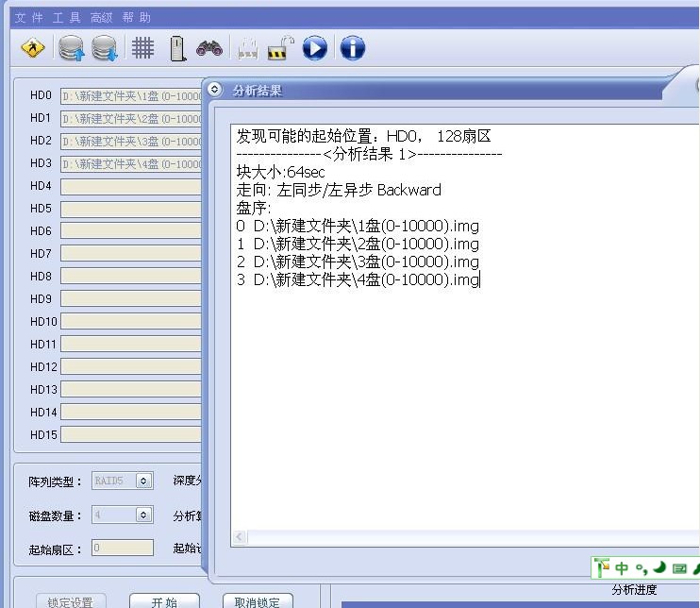
Task: Click the empty HD10 disk field
Action: (x=131, y=321)
